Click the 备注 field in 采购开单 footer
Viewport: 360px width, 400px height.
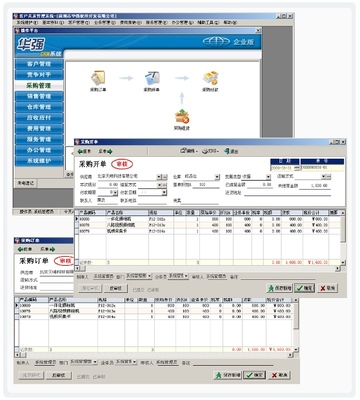click(x=278, y=276)
